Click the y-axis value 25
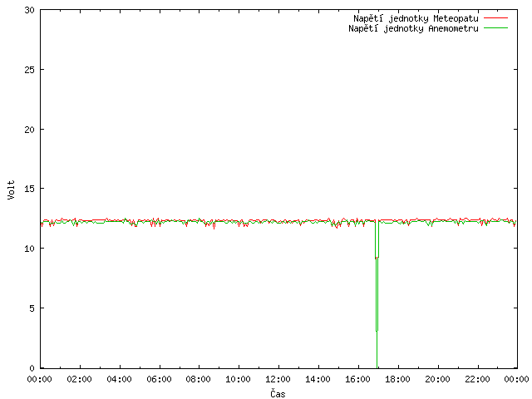This screenshot has width=532, height=399. 30,70
